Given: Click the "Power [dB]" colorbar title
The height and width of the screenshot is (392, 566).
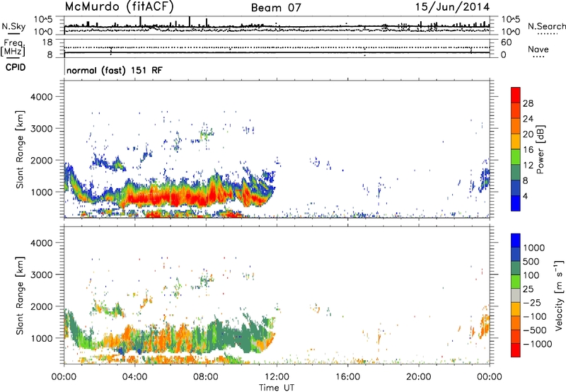Looking at the screenshot, I should 540,149.
